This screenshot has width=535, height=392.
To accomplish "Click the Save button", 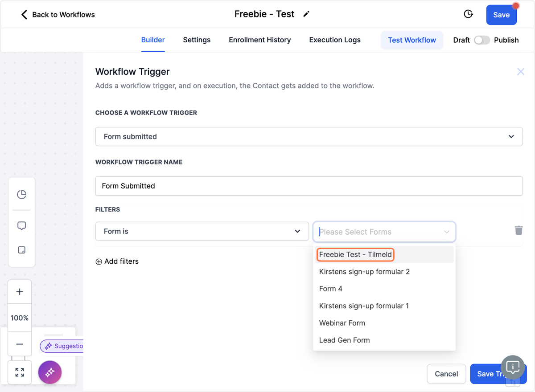I will pos(501,15).
